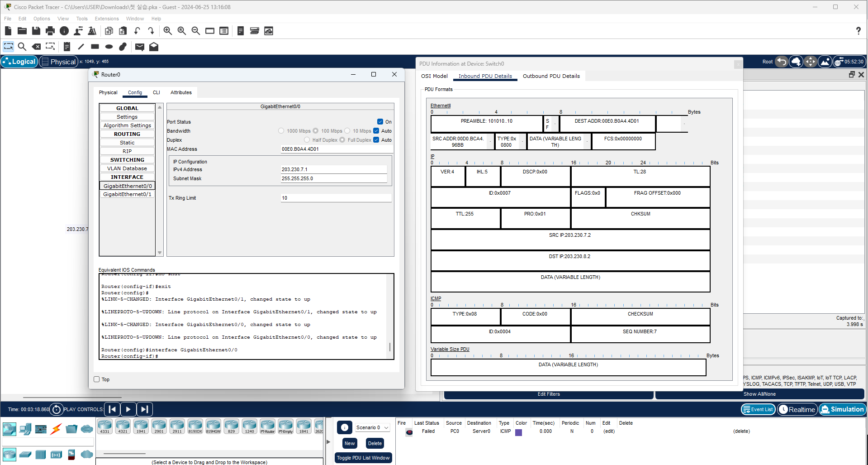Save the project with the floppy disk icon
The width and height of the screenshot is (868, 465).
tap(36, 31)
